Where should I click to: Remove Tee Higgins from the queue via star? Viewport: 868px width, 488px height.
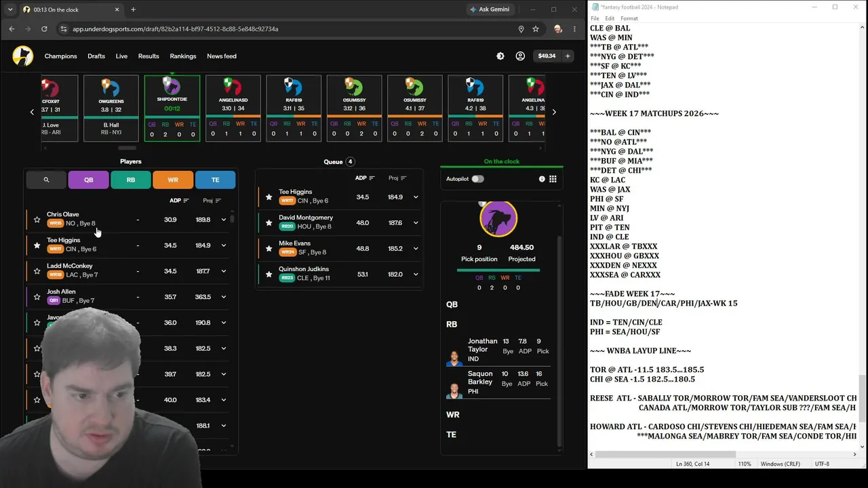[x=269, y=197]
